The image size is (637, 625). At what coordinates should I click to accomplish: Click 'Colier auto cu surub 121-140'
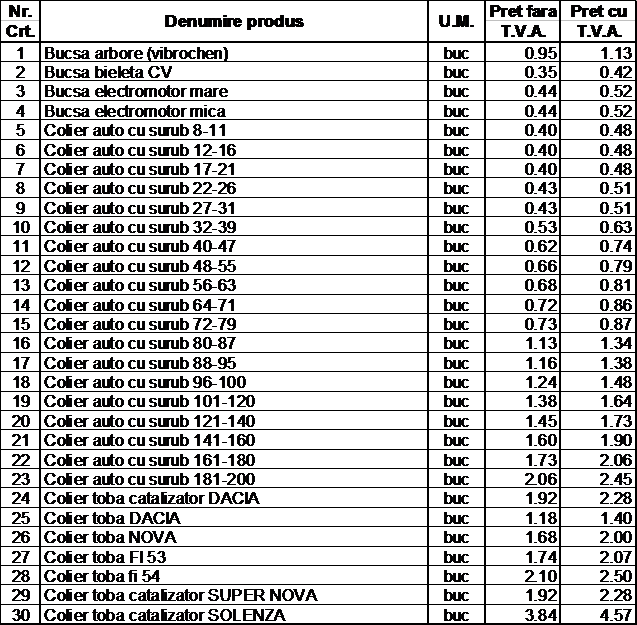point(150,421)
